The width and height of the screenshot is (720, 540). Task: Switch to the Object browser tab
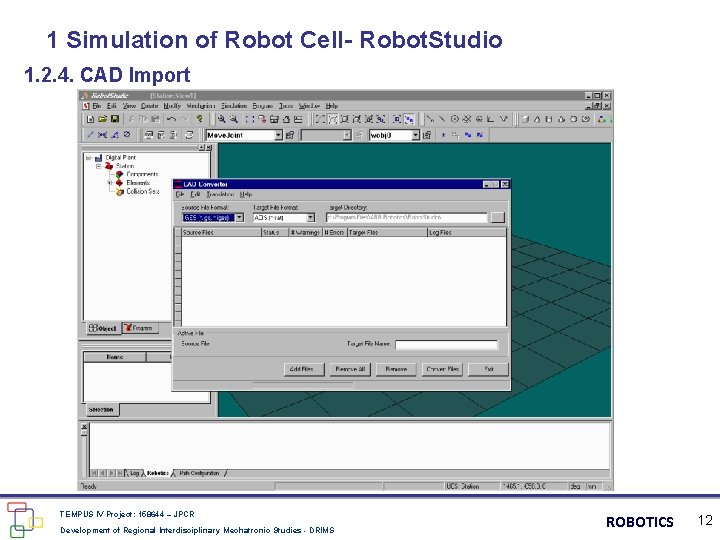pos(103,328)
